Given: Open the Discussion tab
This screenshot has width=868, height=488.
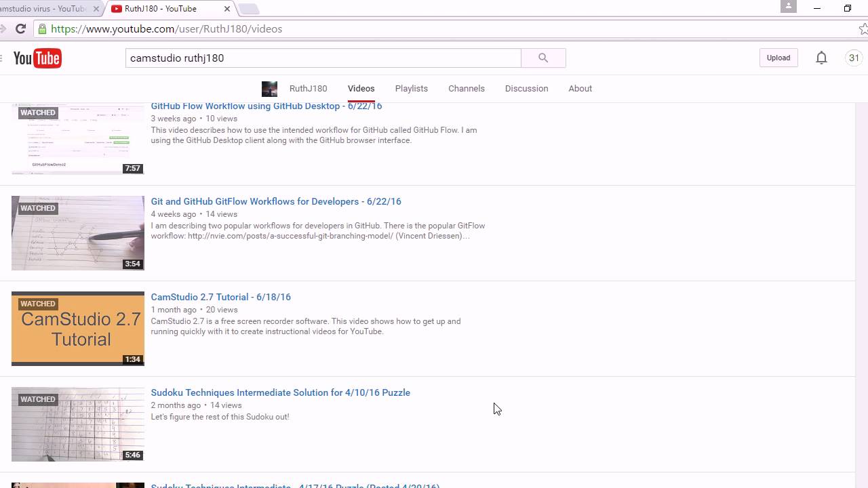Looking at the screenshot, I should click(526, 89).
